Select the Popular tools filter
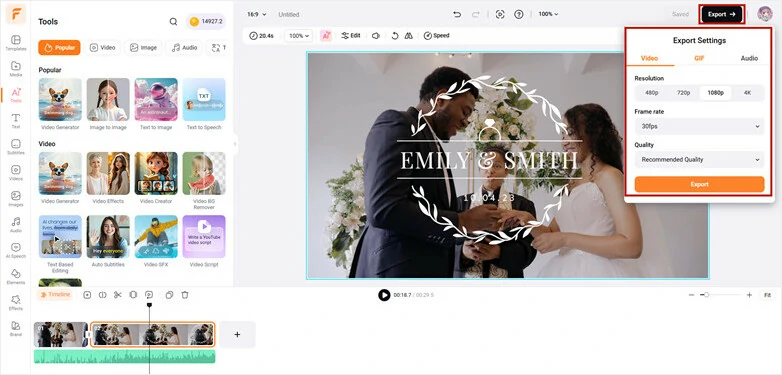The height and width of the screenshot is (375, 782). (x=59, y=48)
